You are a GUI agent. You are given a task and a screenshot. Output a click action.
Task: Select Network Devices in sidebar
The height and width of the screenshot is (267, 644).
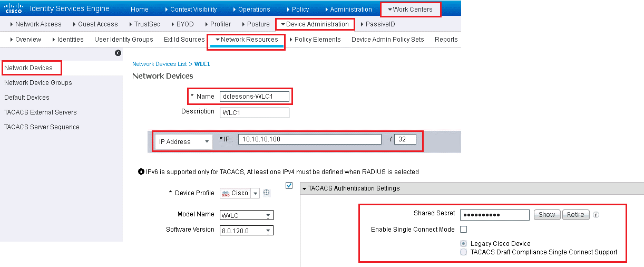[28, 68]
